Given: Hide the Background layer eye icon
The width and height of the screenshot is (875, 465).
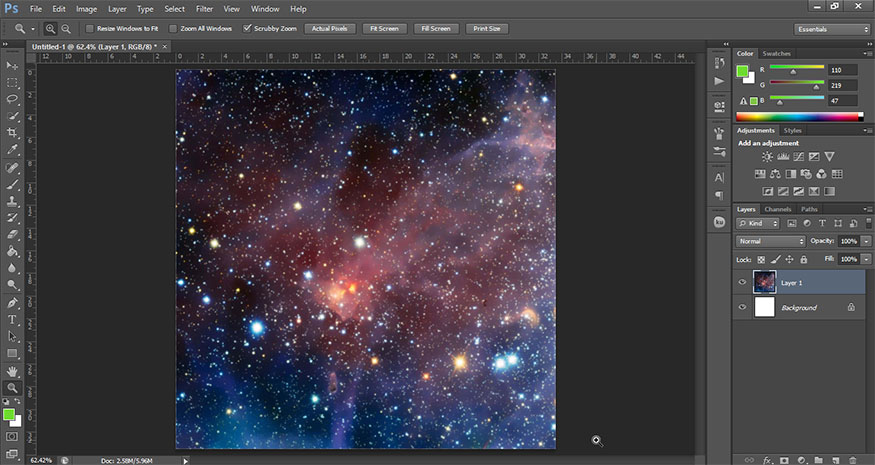Looking at the screenshot, I should [742, 307].
